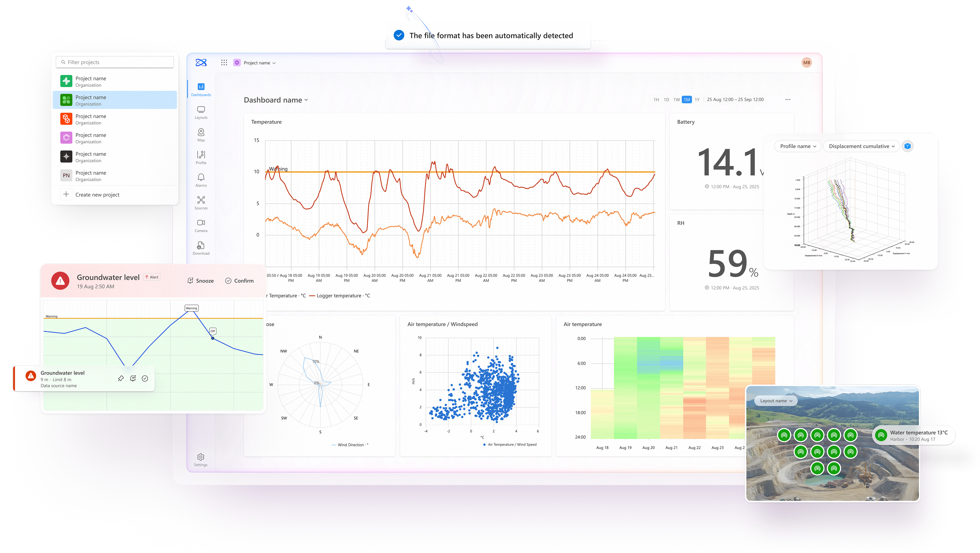Select the highlighted Project name entry
Image resolution: width=980 pixels, height=553 pixels.
pos(115,100)
